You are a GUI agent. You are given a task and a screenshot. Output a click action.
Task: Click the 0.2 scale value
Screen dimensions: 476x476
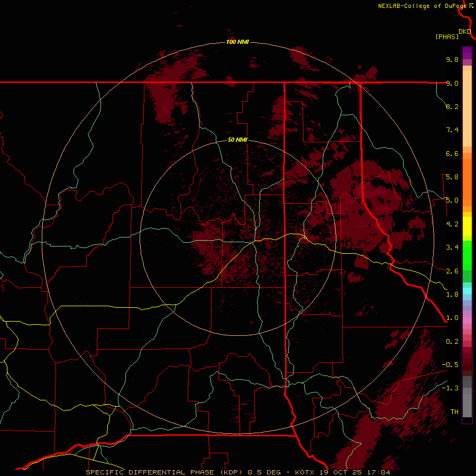coord(452,342)
